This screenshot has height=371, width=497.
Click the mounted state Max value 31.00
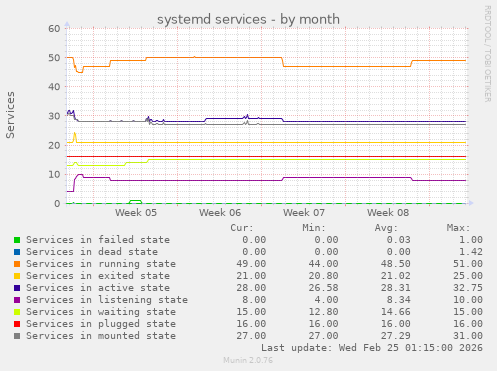pyautogui.click(x=468, y=336)
